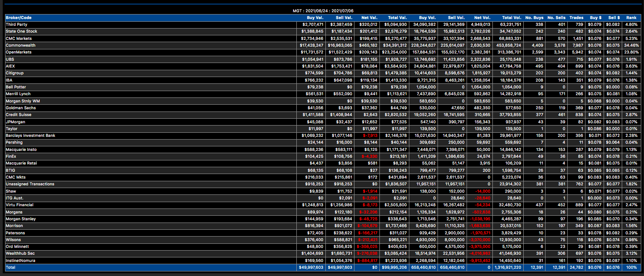This screenshot has height=276, width=644.
Task: Select the Taylor broker name
Action: [11, 129]
